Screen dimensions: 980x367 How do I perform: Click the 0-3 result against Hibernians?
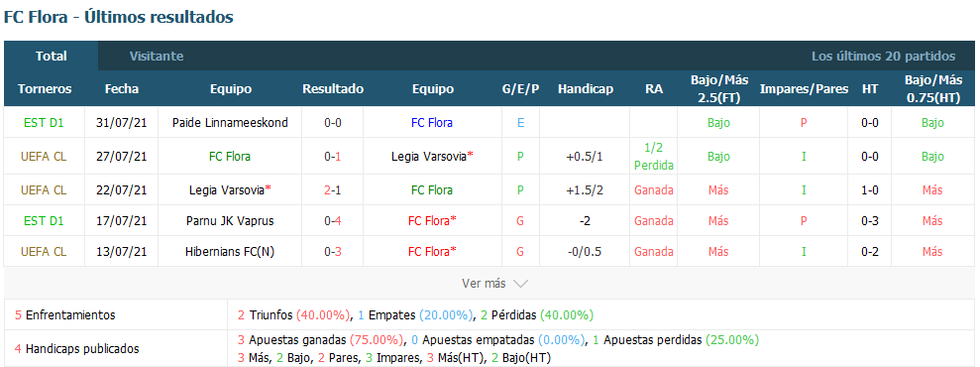click(x=333, y=251)
